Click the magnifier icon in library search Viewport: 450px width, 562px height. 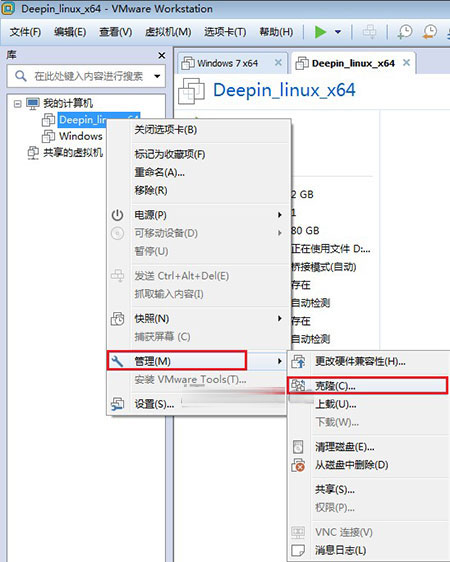coord(21,76)
